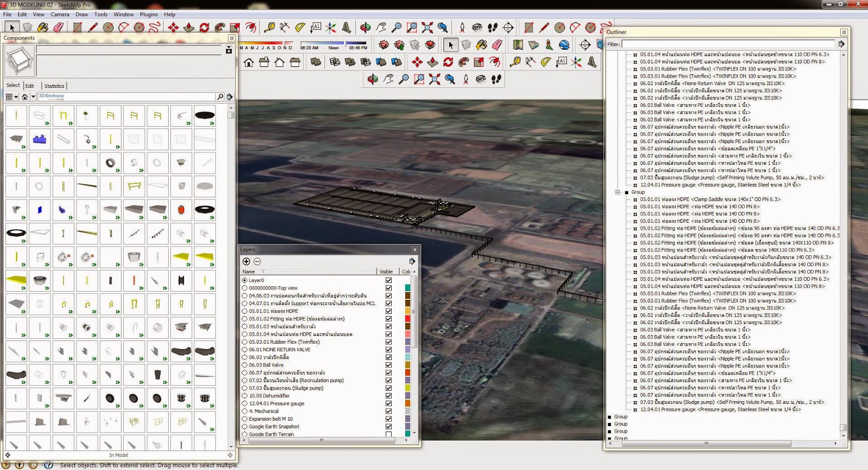The width and height of the screenshot is (868, 470).
Task: Open Components details arrow icon
Action: pos(229,96)
